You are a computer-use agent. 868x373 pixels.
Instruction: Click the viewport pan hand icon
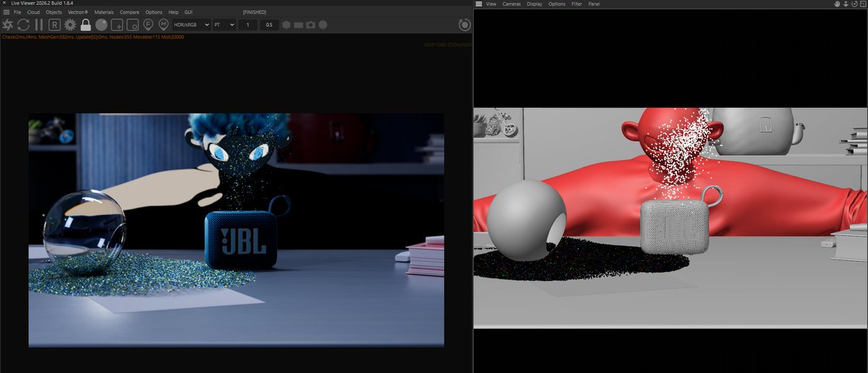coord(837,4)
